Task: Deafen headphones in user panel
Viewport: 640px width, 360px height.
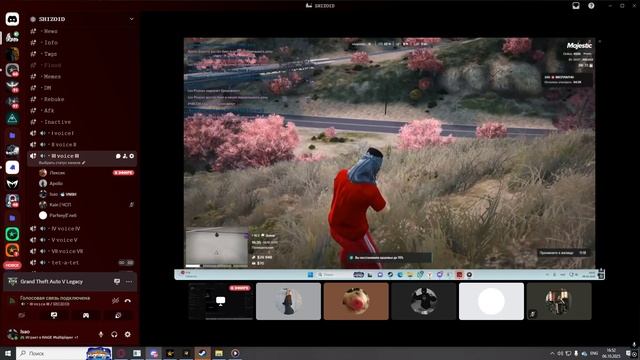Action: (114, 334)
